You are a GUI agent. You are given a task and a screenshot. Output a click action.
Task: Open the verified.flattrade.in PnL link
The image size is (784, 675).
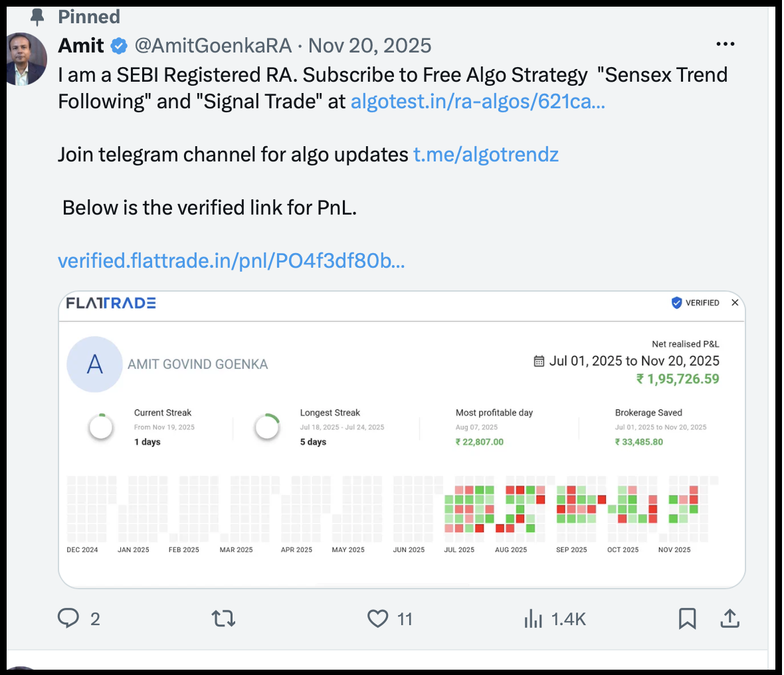(x=231, y=260)
